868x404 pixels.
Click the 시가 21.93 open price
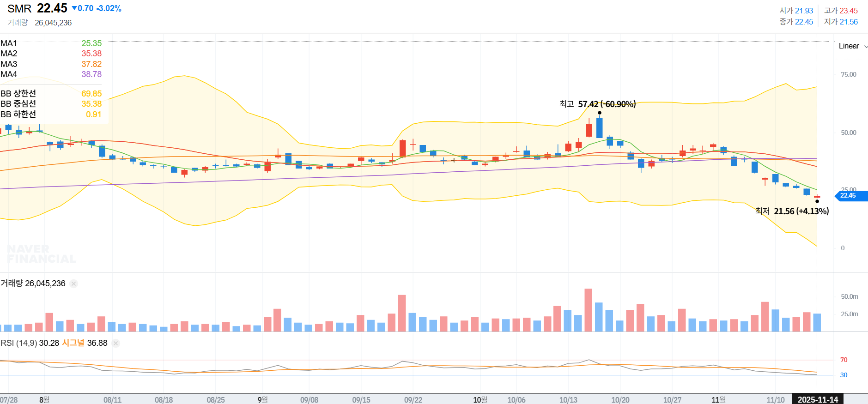tap(796, 11)
